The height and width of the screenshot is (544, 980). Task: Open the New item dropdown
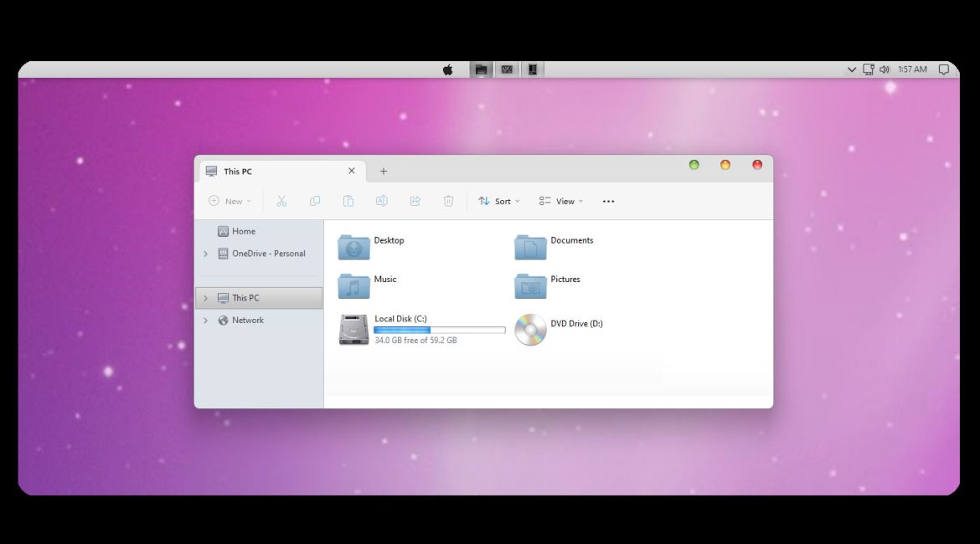230,201
